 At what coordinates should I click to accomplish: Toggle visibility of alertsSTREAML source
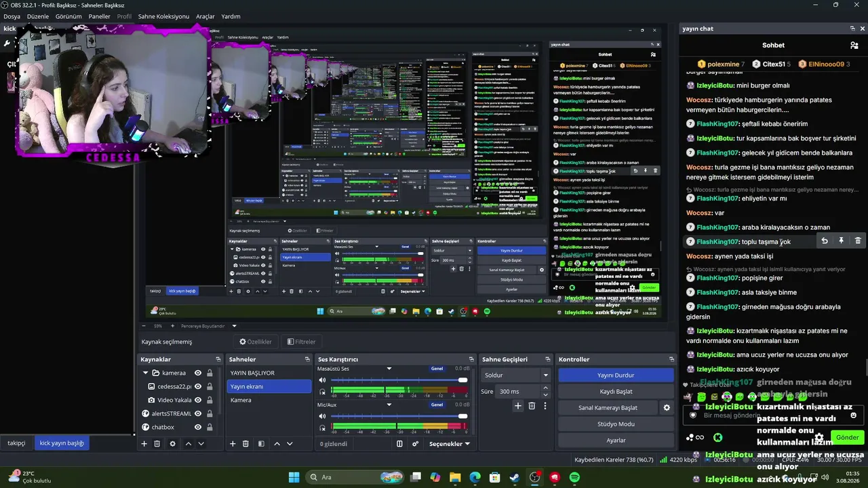click(x=198, y=413)
